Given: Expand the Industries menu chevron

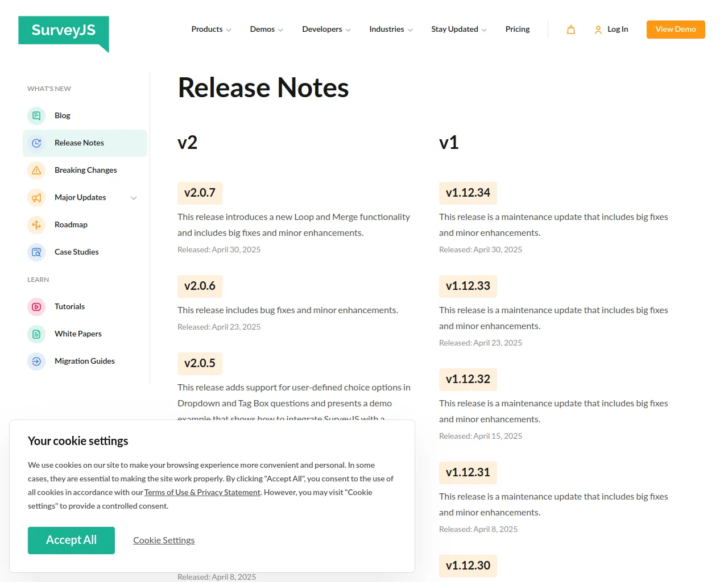Looking at the screenshot, I should click(x=410, y=30).
